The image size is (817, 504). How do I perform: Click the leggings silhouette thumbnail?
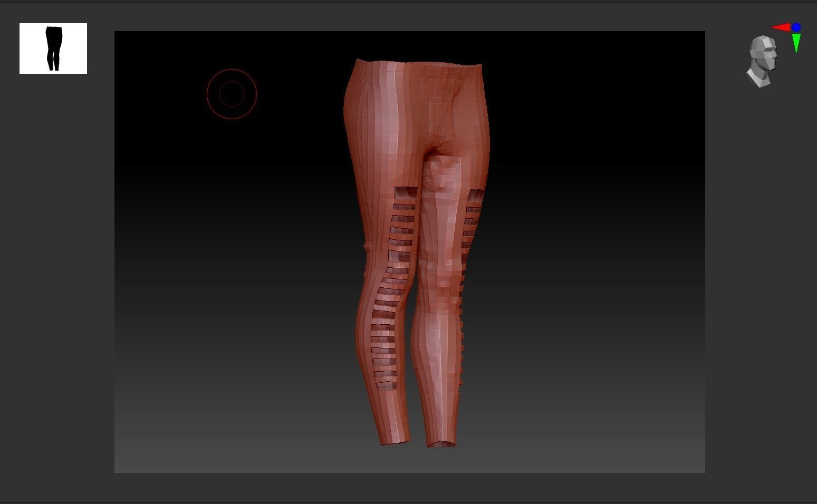pyautogui.click(x=53, y=49)
